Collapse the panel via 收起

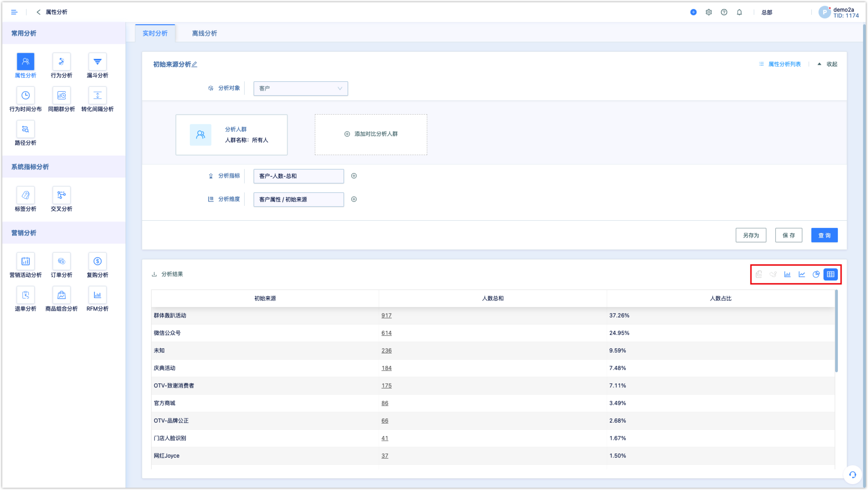(x=828, y=64)
